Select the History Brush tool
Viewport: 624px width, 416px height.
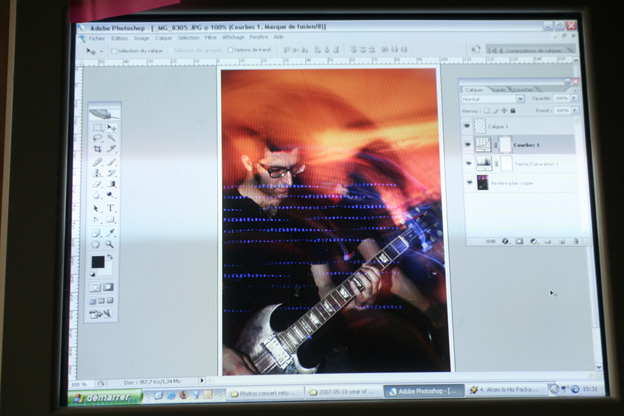click(111, 173)
